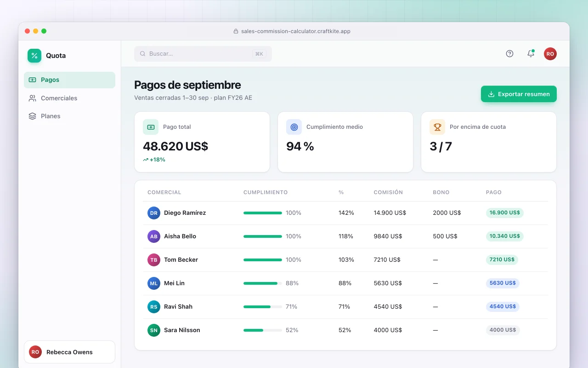The height and width of the screenshot is (368, 588).
Task: Click the PAGO column header
Action: click(x=494, y=192)
